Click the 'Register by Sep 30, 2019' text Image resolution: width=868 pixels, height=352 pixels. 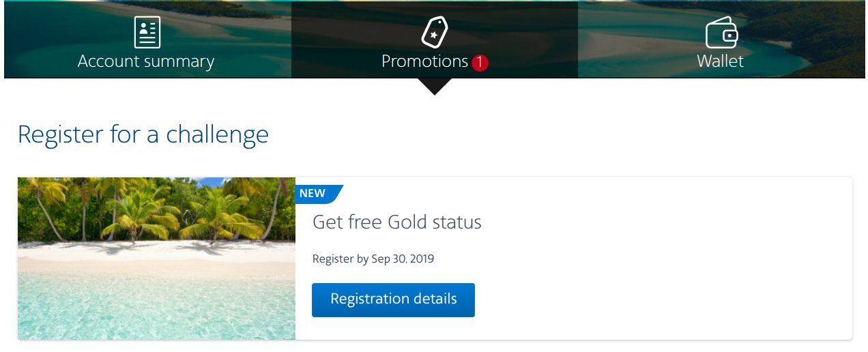373,259
